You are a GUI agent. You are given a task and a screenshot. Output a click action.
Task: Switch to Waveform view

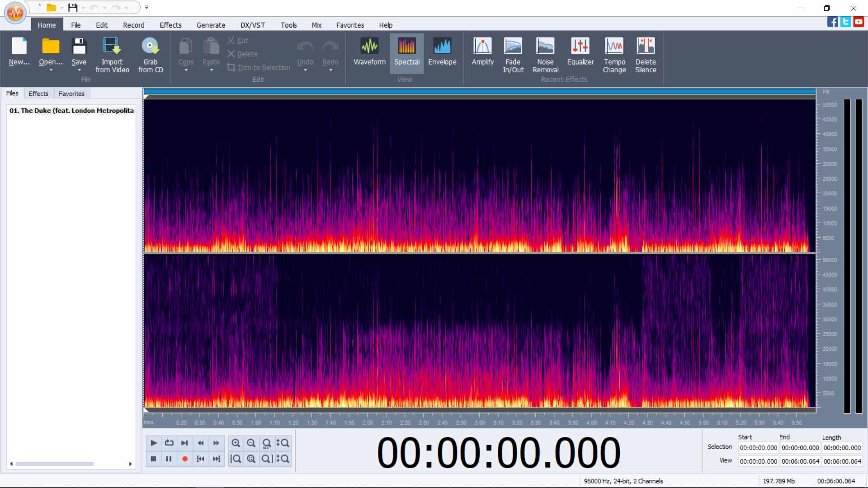click(369, 51)
